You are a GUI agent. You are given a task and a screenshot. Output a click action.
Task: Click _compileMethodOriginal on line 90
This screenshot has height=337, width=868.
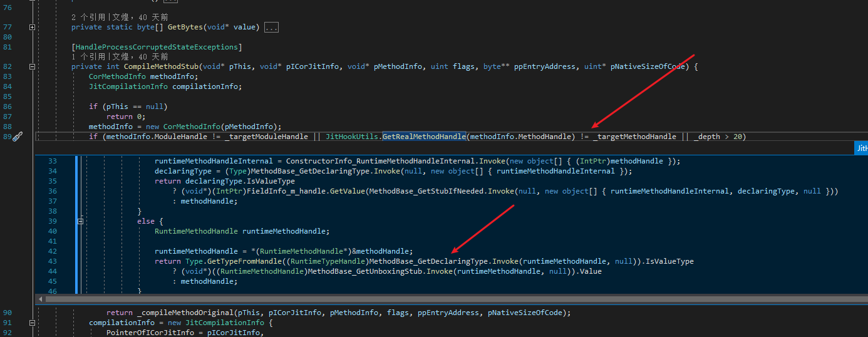[185, 313]
